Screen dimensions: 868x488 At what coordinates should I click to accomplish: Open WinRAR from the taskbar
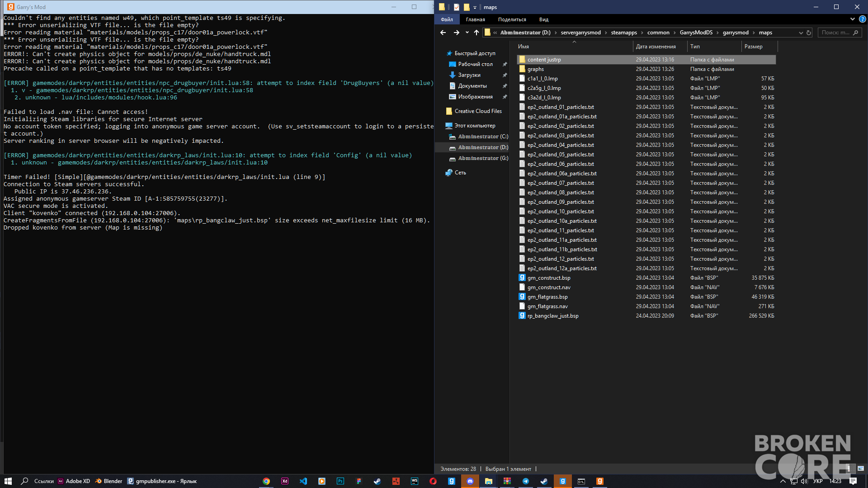[x=507, y=481]
